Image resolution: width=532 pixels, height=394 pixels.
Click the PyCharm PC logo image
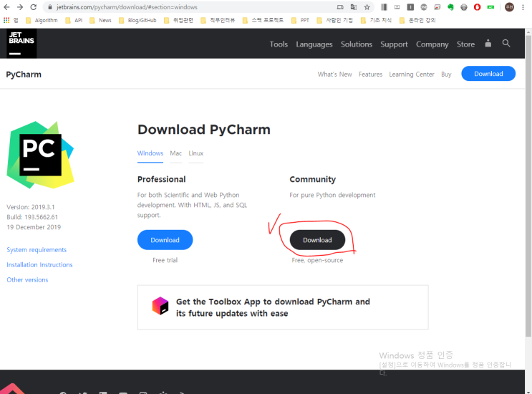tap(40, 155)
